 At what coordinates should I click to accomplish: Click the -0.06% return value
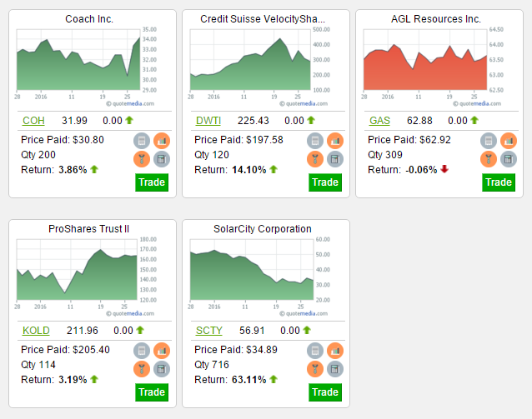point(421,169)
